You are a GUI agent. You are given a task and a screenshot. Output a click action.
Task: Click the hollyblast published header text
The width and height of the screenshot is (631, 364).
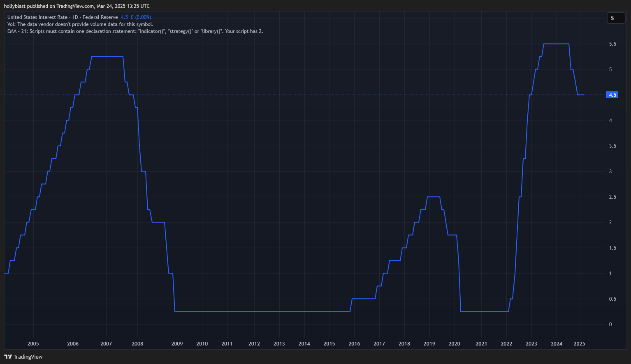coord(77,6)
